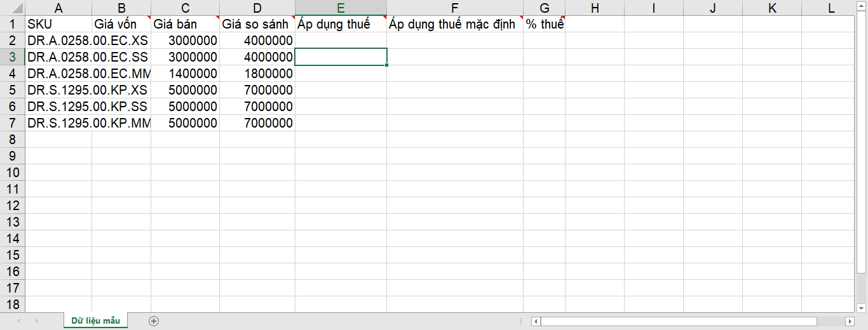Click 4000000 in the row 3
This screenshot has width=868, height=330.
(257, 57)
